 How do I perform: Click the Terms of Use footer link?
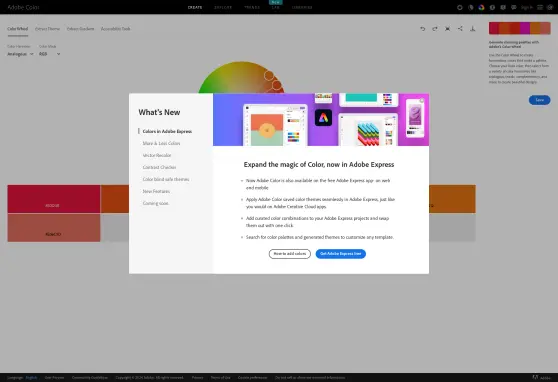(x=221, y=378)
